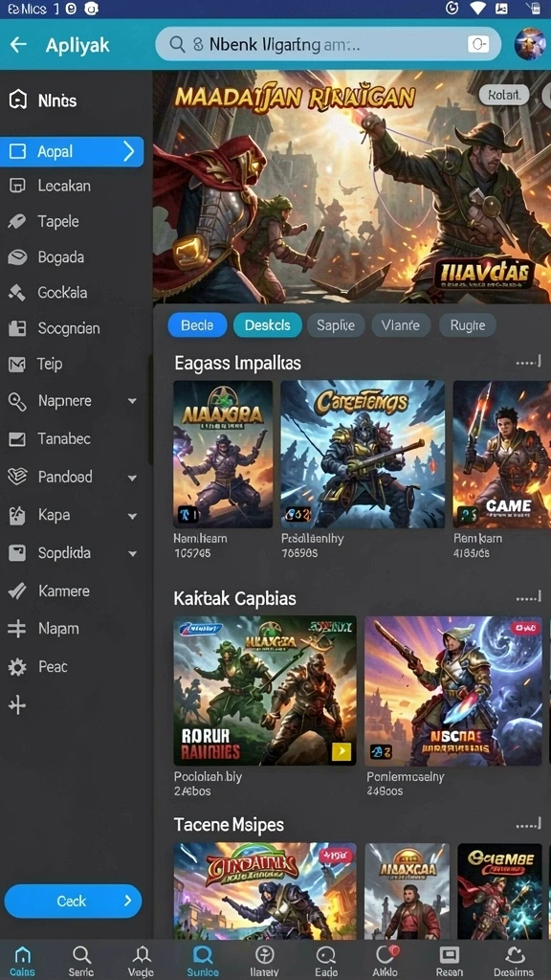Open the first Tacene Msipes thumbnail
Screen dimensions: 551x980
tap(265, 891)
